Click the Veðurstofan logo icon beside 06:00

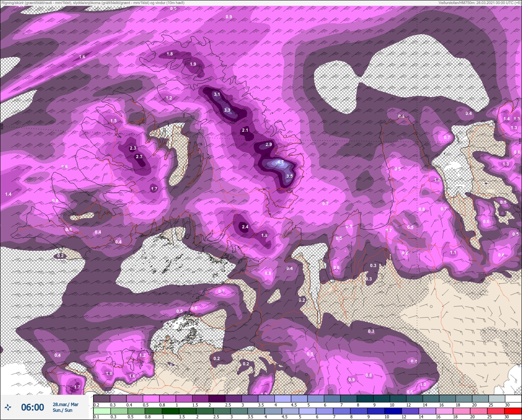(x=8, y=407)
